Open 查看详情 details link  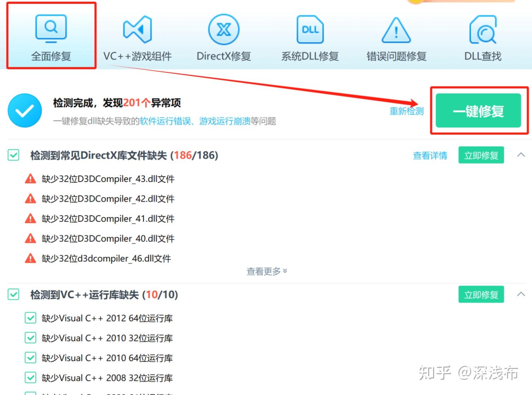pyautogui.click(x=430, y=155)
